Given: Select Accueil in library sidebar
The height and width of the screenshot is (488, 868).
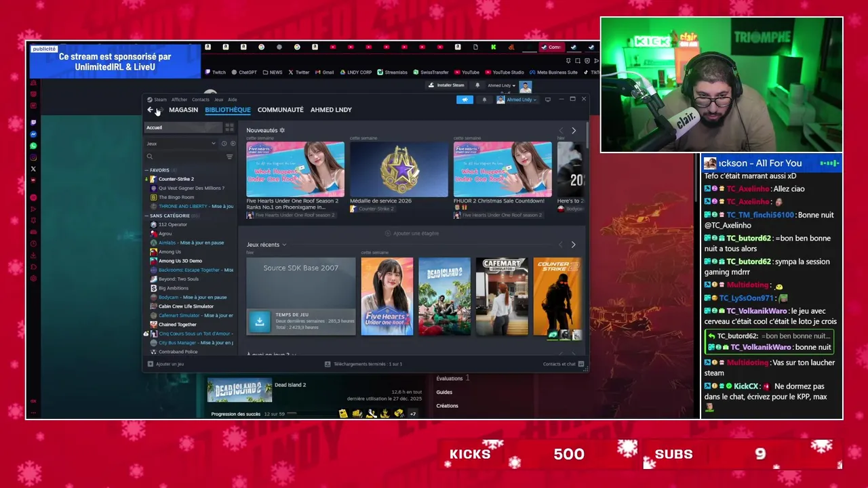Looking at the screenshot, I should (183, 127).
